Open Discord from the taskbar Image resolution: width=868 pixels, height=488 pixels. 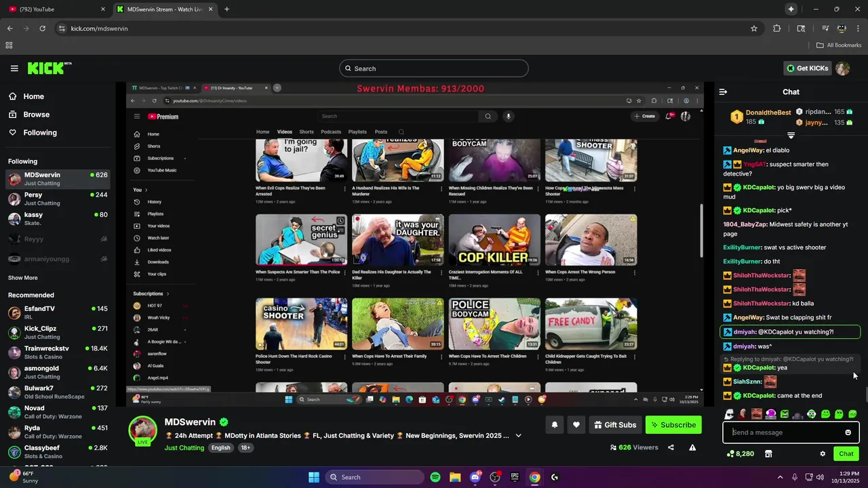click(475, 477)
